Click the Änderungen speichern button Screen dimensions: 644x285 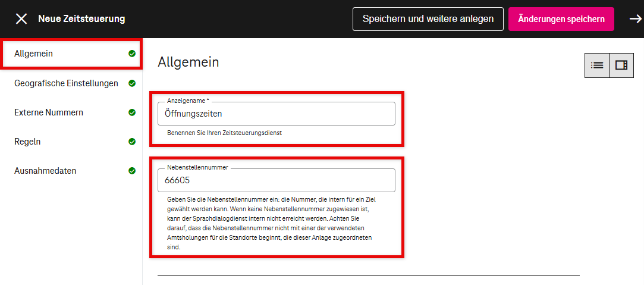click(x=561, y=19)
